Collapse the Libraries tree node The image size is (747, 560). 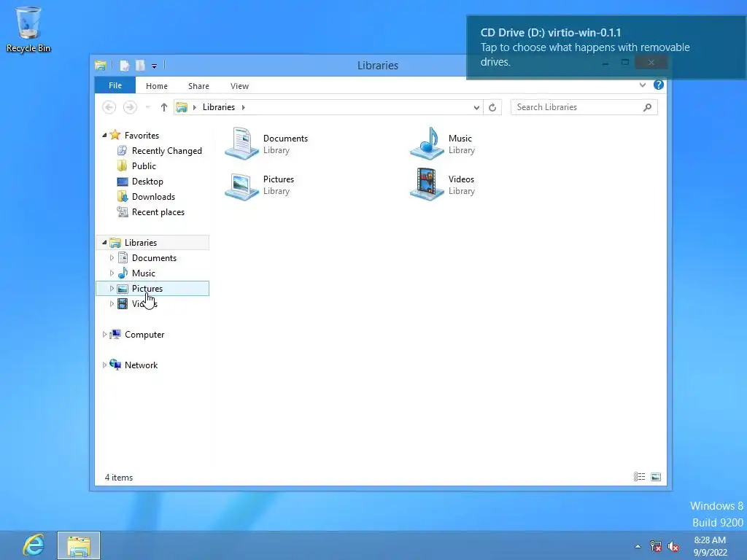[x=104, y=242]
